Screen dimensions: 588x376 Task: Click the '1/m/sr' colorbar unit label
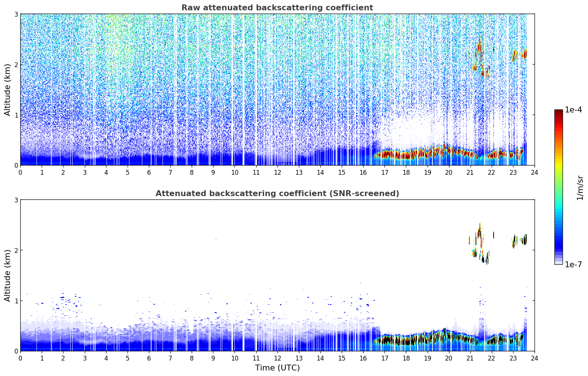tap(580, 187)
